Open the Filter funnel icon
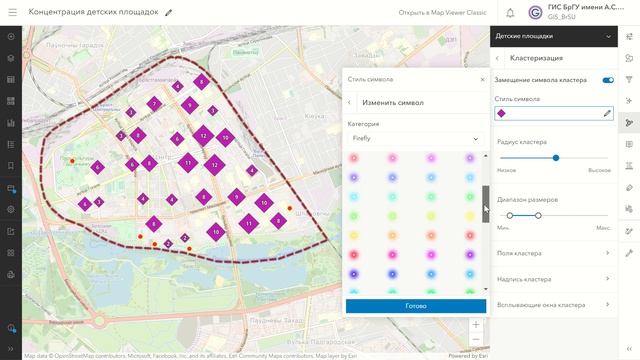The image size is (640, 360). click(x=629, y=80)
